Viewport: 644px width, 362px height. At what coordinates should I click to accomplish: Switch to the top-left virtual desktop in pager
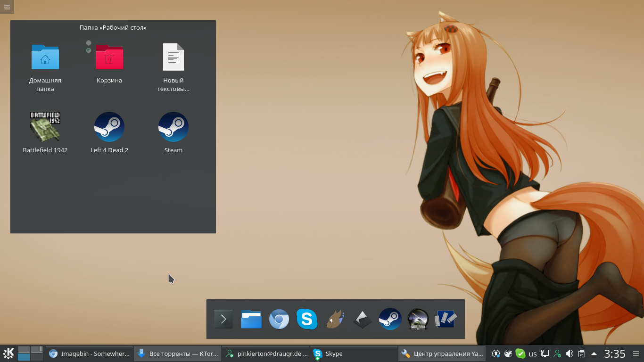coord(24,350)
